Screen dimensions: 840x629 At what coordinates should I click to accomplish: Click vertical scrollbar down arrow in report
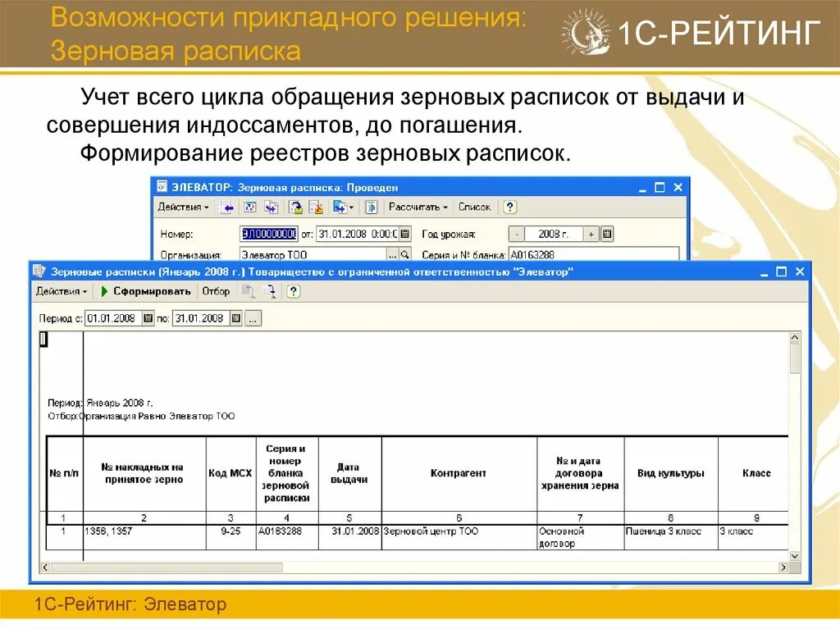click(794, 556)
